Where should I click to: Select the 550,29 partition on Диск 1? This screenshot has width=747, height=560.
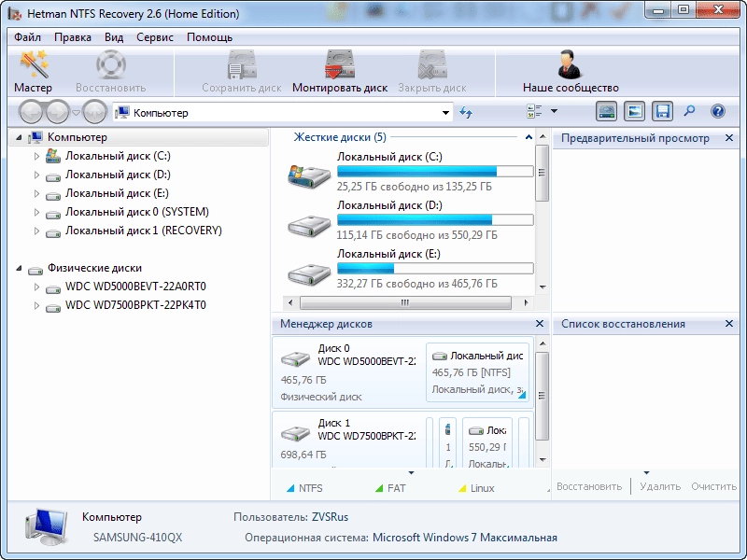487,442
